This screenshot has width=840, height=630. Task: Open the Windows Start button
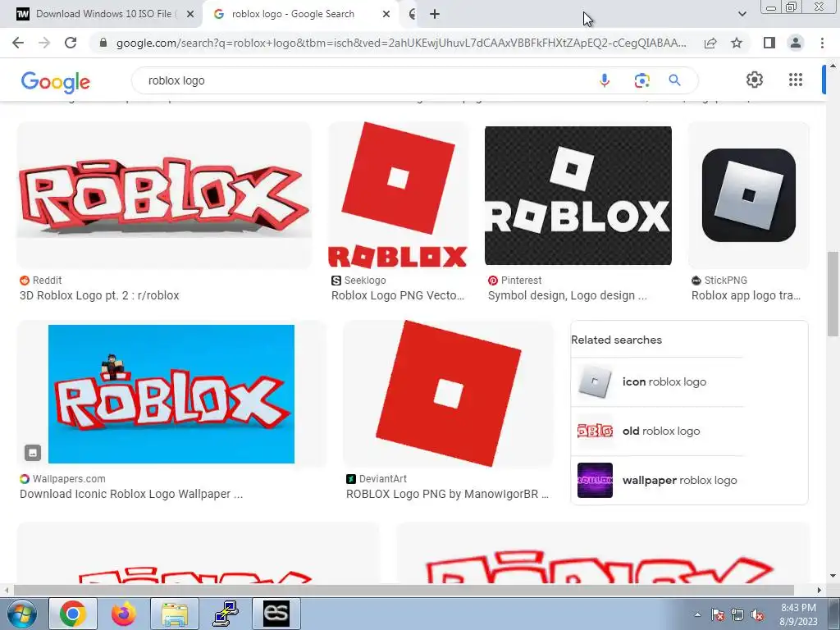pos(22,614)
